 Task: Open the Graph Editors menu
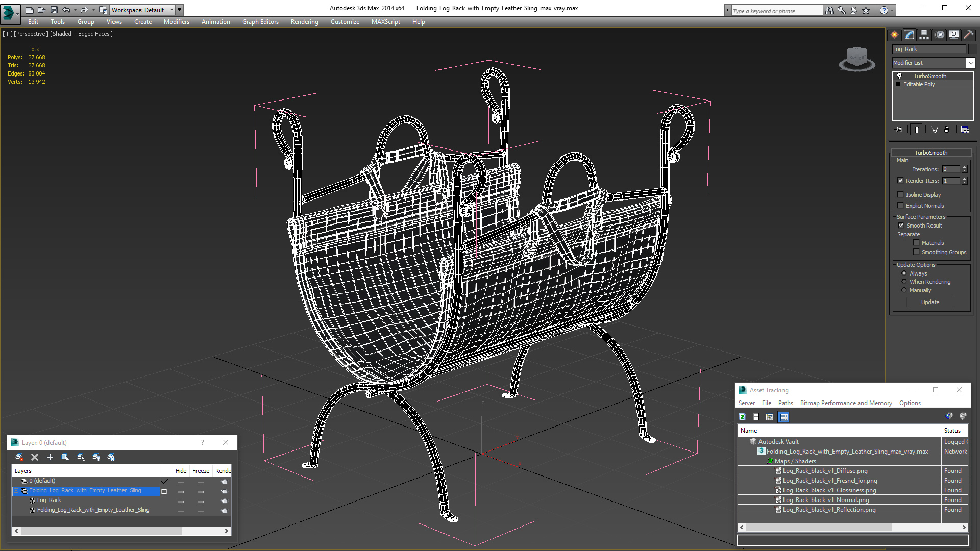point(260,22)
